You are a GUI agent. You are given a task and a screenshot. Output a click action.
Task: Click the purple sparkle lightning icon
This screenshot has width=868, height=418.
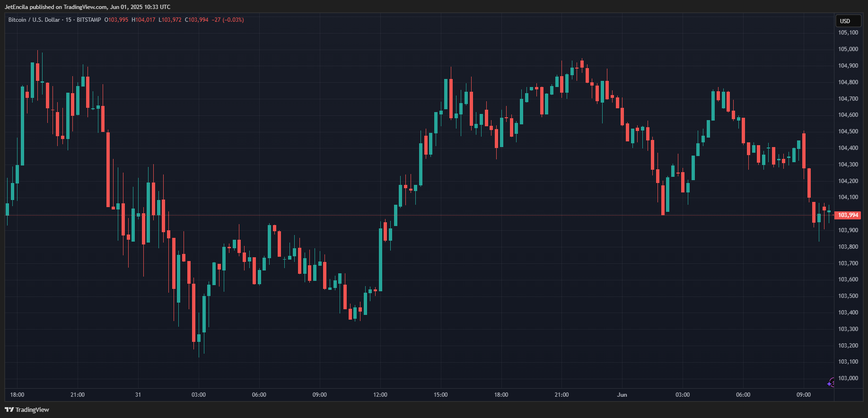831,383
